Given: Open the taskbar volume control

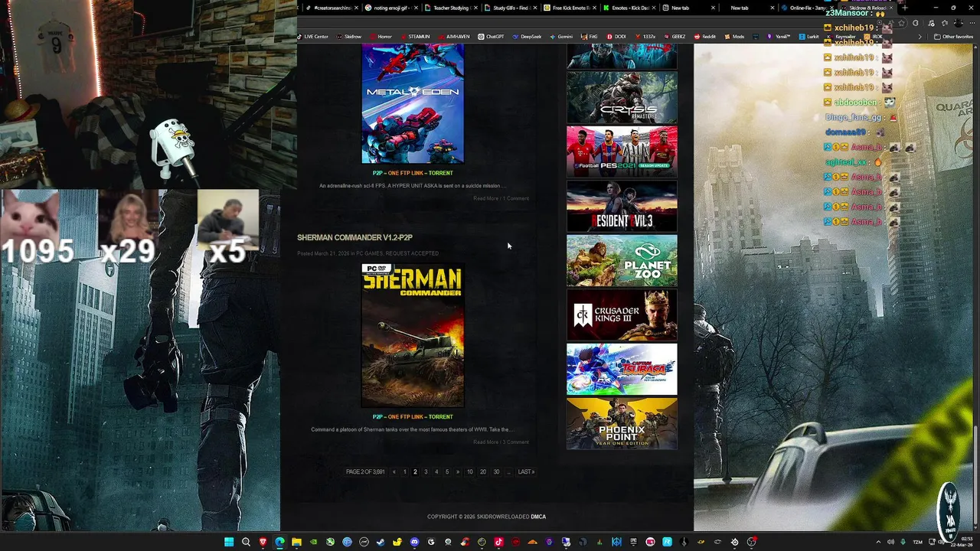Looking at the screenshot, I should (890, 542).
